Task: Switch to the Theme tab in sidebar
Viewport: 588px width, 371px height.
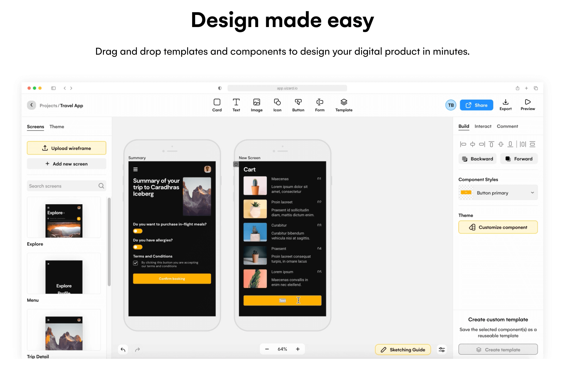Action: coord(57,126)
